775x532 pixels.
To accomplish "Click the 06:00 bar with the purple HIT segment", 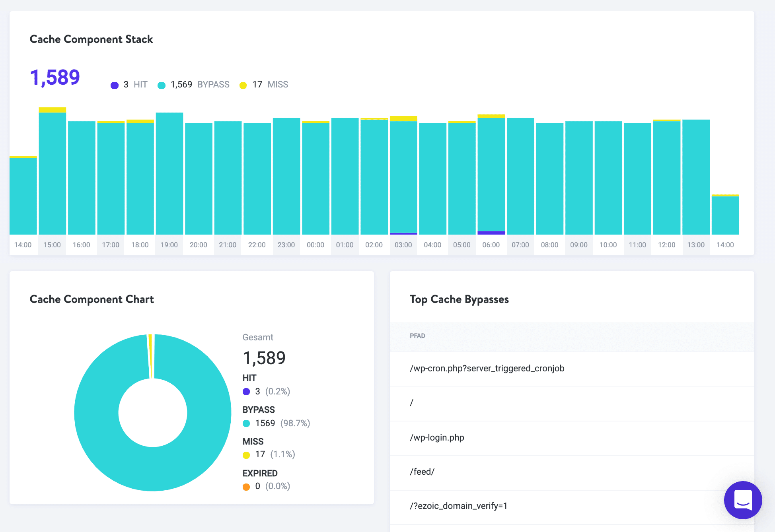I will click(x=491, y=175).
